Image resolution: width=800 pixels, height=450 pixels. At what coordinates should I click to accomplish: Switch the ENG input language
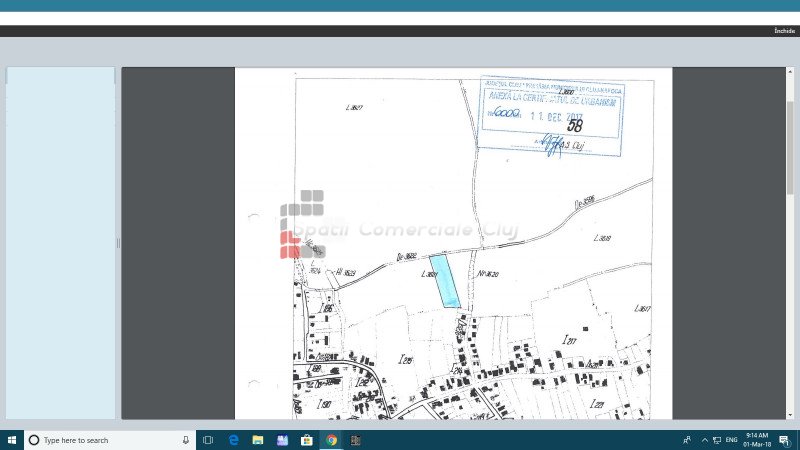pyautogui.click(x=732, y=440)
